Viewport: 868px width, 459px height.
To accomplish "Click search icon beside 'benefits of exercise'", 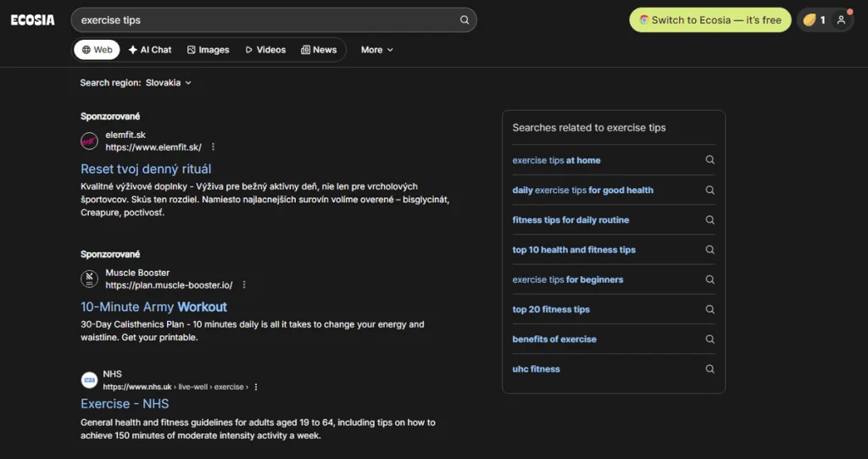I will [709, 339].
